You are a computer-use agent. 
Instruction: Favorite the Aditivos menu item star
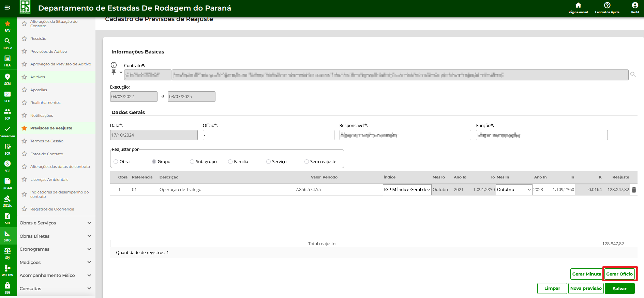[24, 77]
